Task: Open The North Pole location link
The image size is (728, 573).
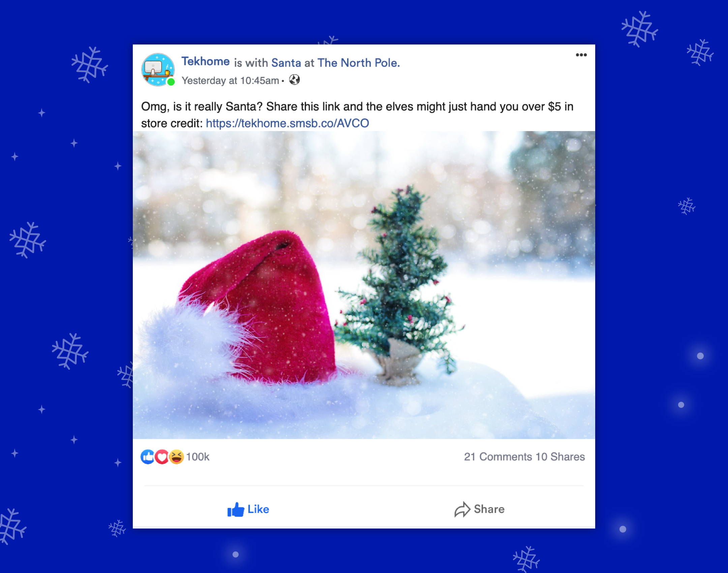Action: tap(359, 63)
